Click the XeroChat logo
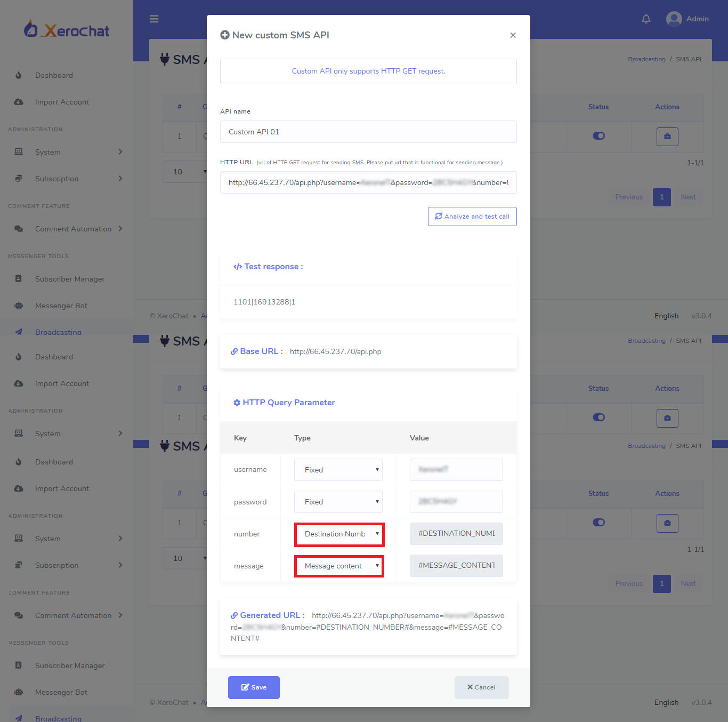 pos(67,30)
